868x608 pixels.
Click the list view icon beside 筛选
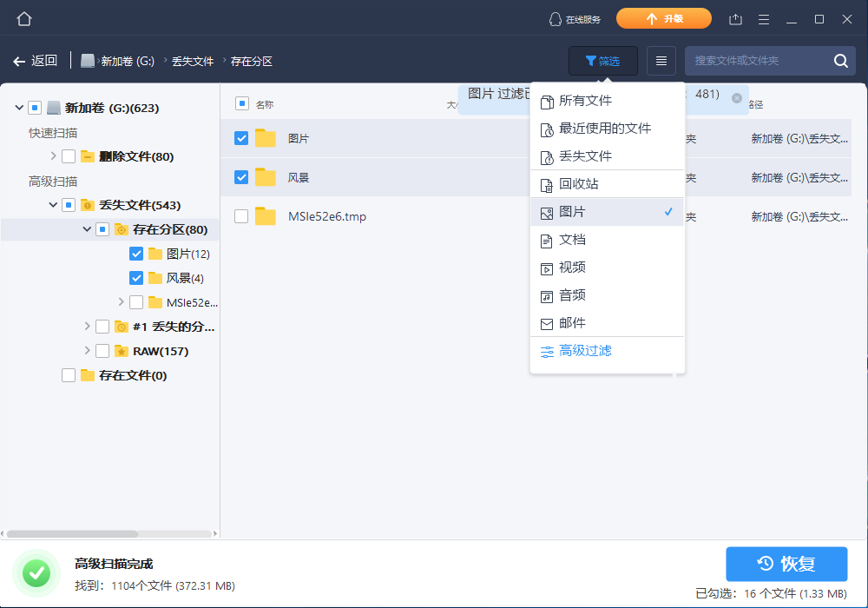pos(661,60)
